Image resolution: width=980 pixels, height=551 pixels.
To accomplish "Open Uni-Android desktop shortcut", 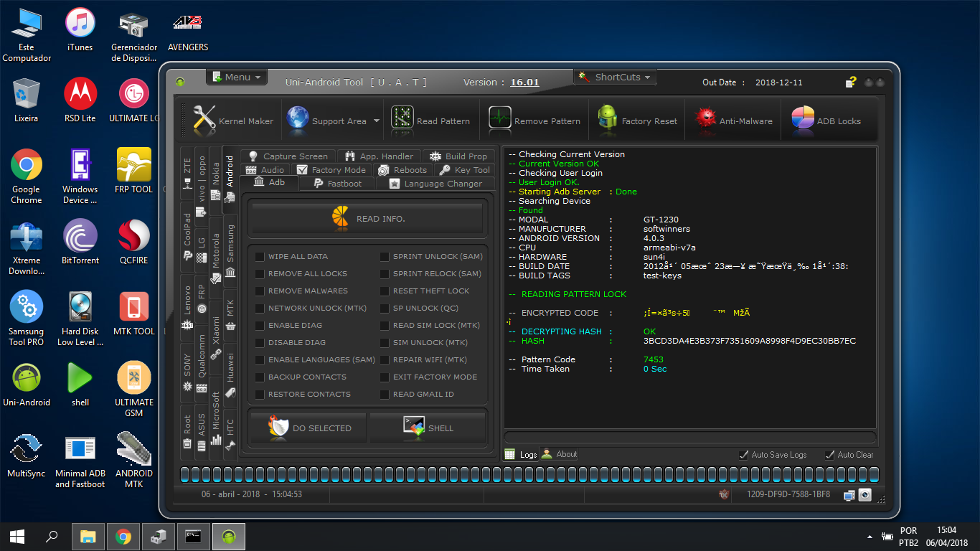I will pyautogui.click(x=27, y=384).
